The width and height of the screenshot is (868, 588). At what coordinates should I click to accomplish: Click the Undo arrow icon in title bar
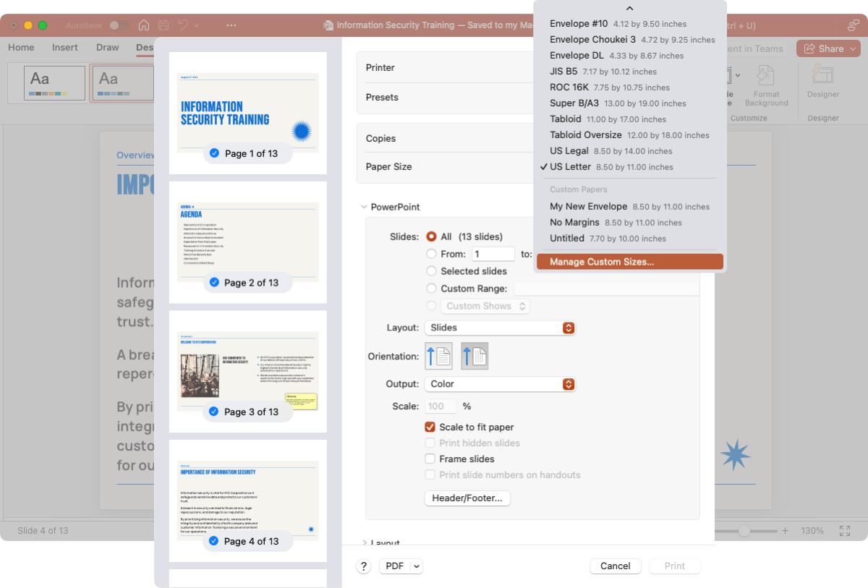[183, 25]
